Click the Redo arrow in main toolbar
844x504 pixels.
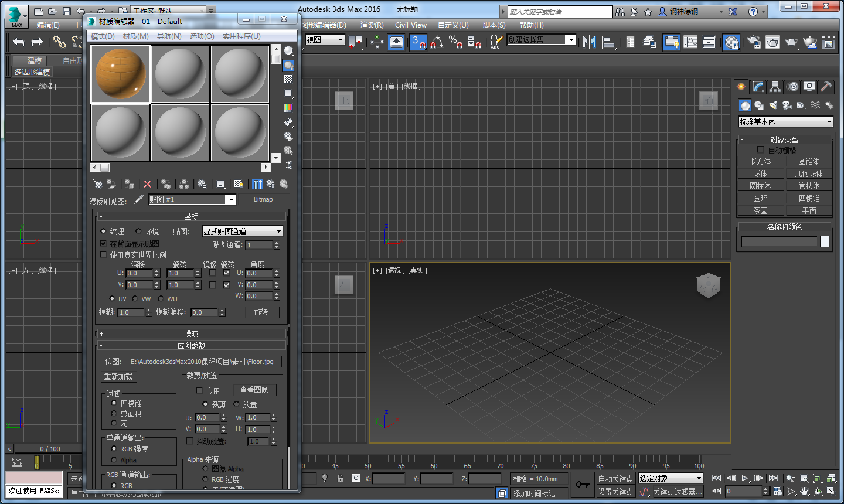[36, 42]
